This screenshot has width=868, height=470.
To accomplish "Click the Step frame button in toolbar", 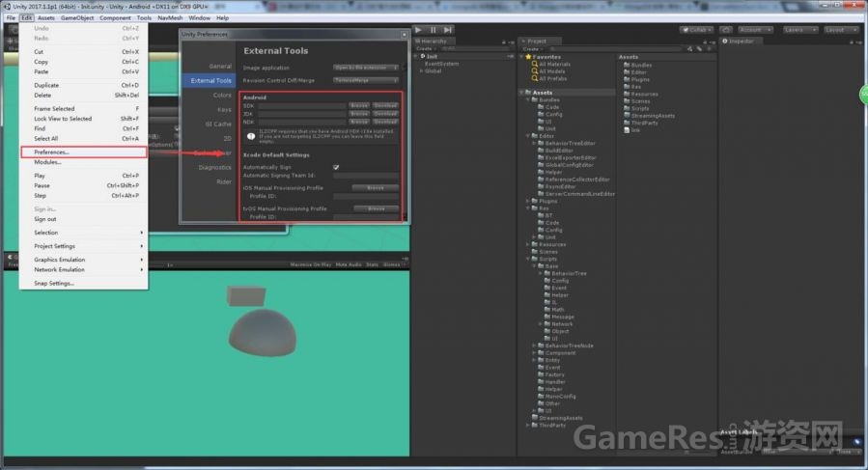I will click(x=448, y=30).
